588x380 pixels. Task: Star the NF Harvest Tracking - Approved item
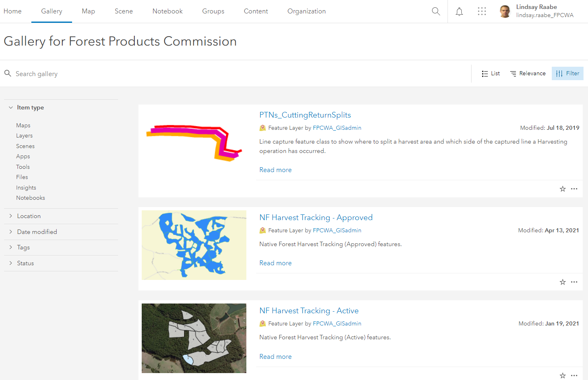[562, 282]
